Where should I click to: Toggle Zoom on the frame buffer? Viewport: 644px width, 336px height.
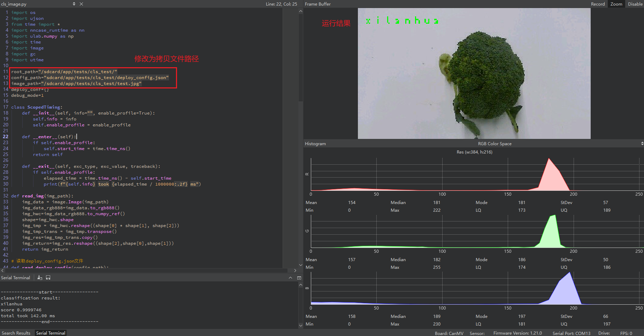[616, 4]
